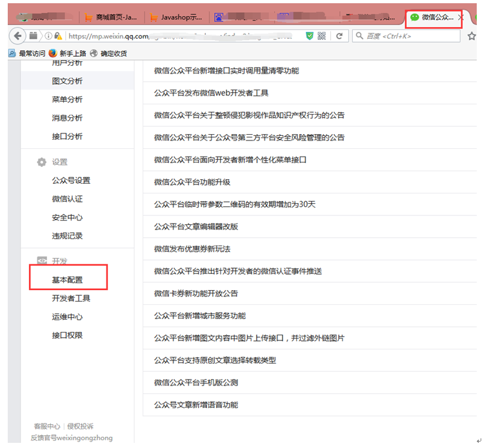Open 公众号第三方平台安全风险管理的公告

(x=249, y=137)
